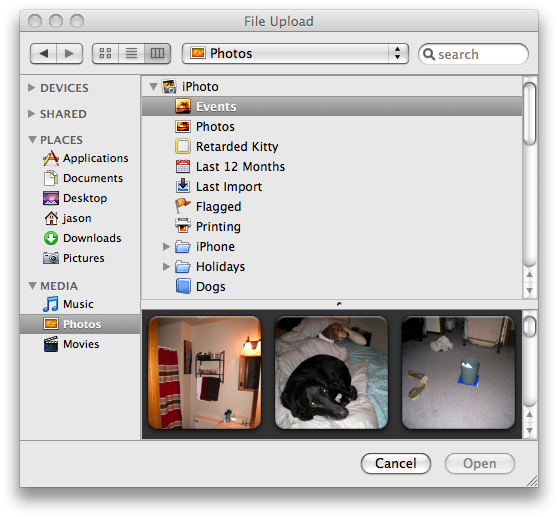Click the pane splitter handle dot
This screenshot has width=558, height=517.
(339, 304)
